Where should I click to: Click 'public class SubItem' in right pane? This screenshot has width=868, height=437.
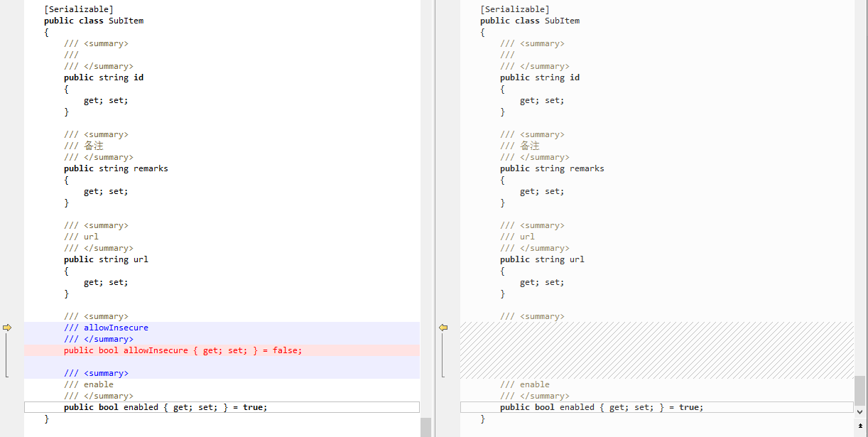click(x=529, y=21)
